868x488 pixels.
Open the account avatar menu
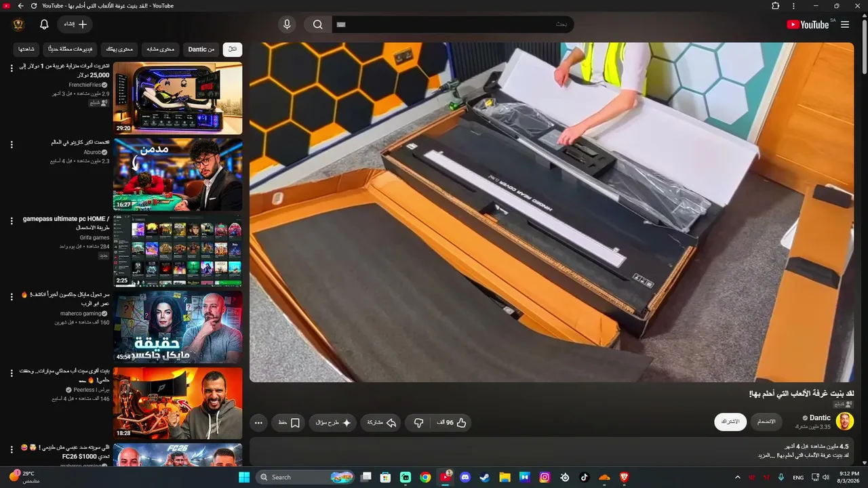(x=18, y=24)
